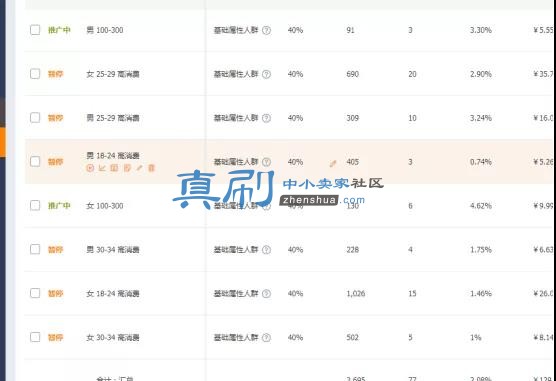Edit the 40% premium with pencil icon
Screen dimensions: 556x381
(x=333, y=163)
